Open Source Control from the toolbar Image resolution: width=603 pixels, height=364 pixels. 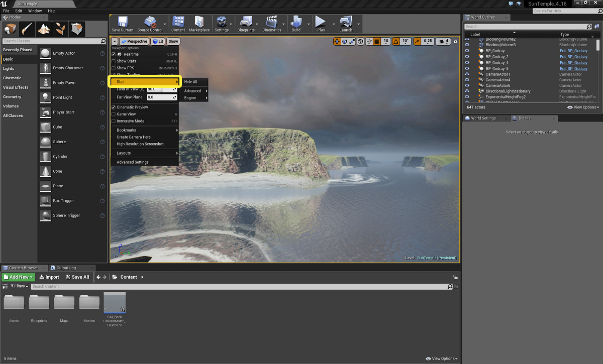tap(150, 23)
